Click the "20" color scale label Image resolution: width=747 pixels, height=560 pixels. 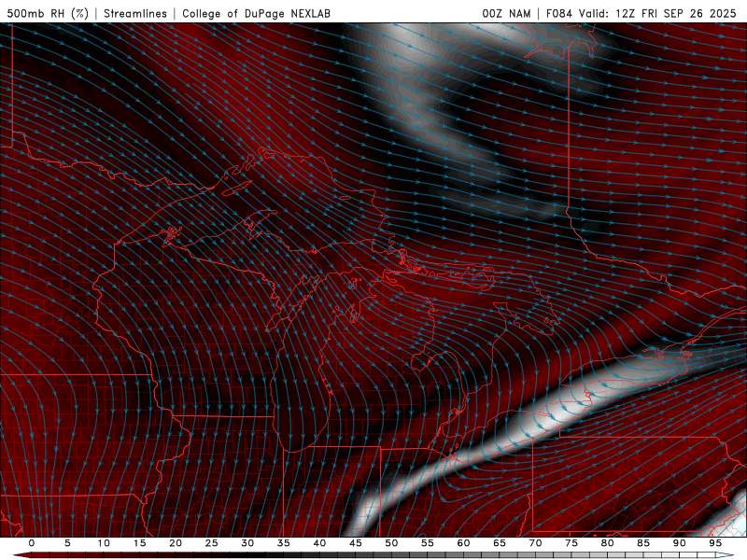coord(176,543)
